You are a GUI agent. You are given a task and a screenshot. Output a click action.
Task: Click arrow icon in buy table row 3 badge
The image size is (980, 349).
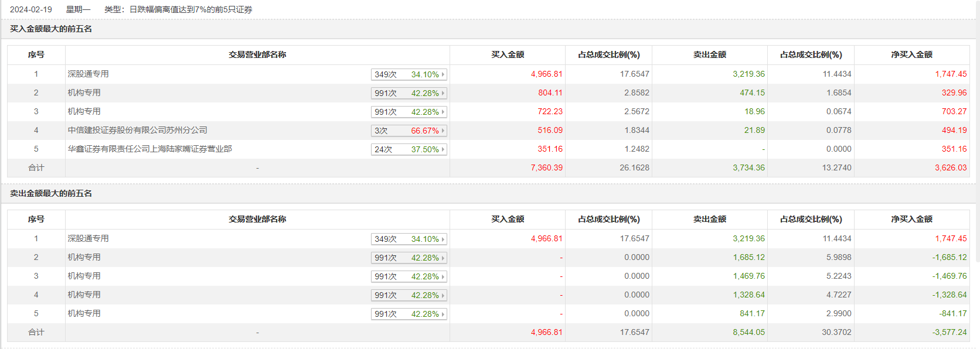(443, 112)
